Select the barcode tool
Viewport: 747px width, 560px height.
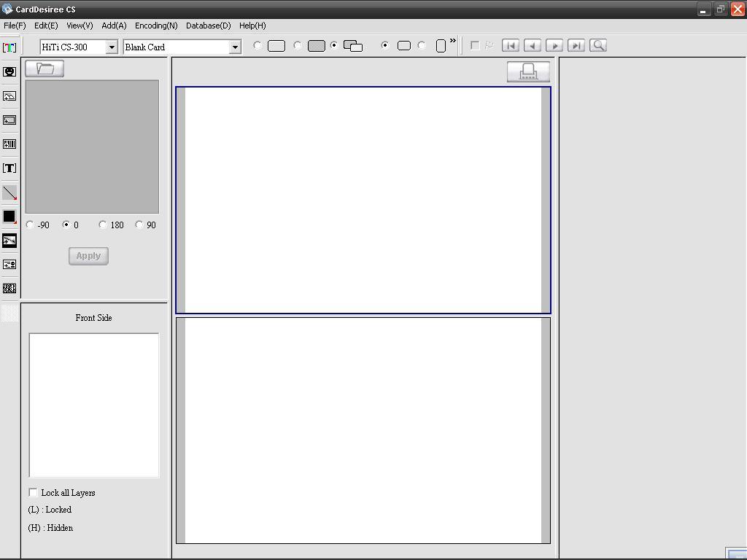coord(9,144)
